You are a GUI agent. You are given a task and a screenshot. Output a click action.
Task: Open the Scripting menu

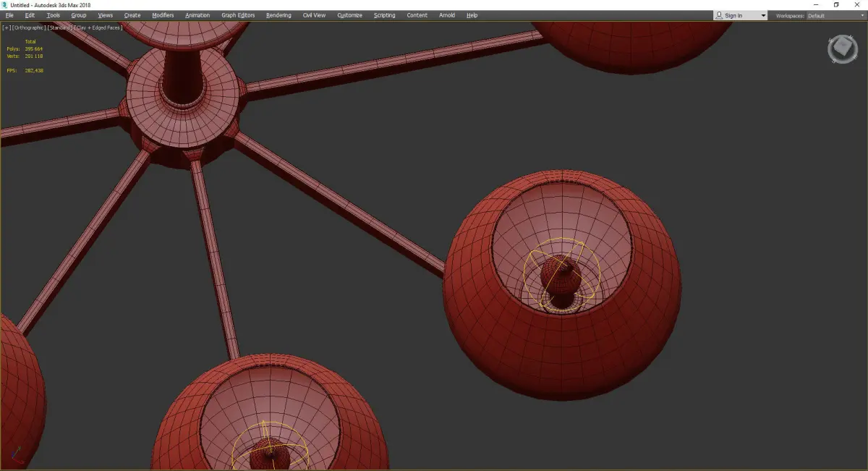pos(384,15)
